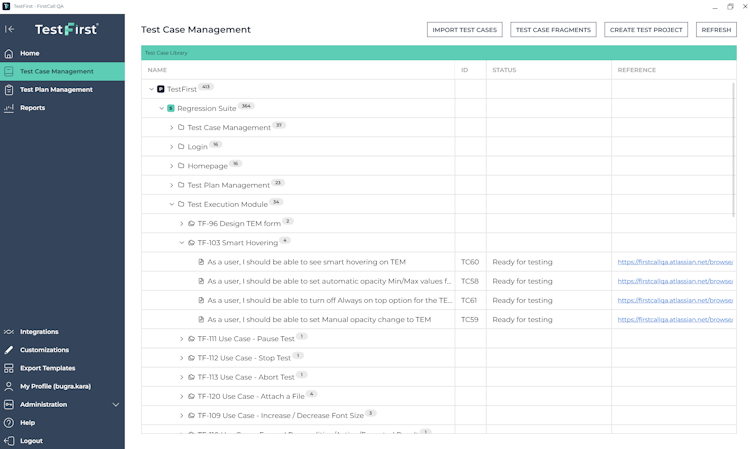Click the IMPORT TEST CASES button

click(x=464, y=30)
